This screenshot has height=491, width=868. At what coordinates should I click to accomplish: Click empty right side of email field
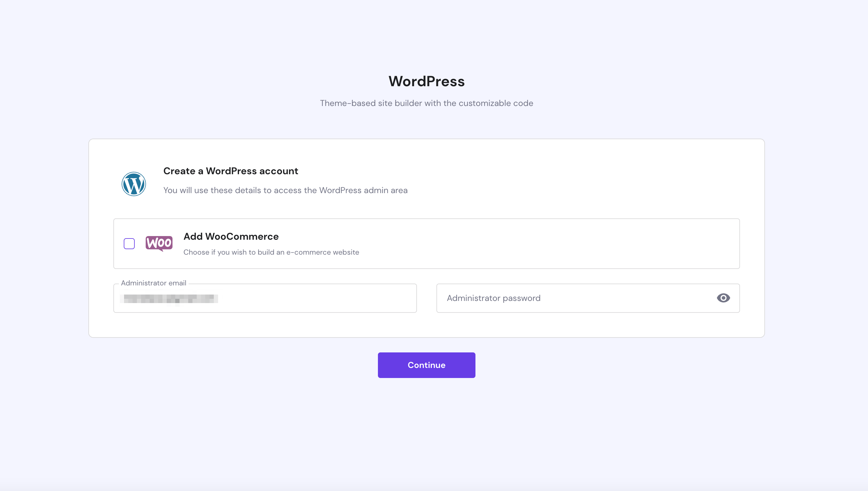tap(337, 298)
